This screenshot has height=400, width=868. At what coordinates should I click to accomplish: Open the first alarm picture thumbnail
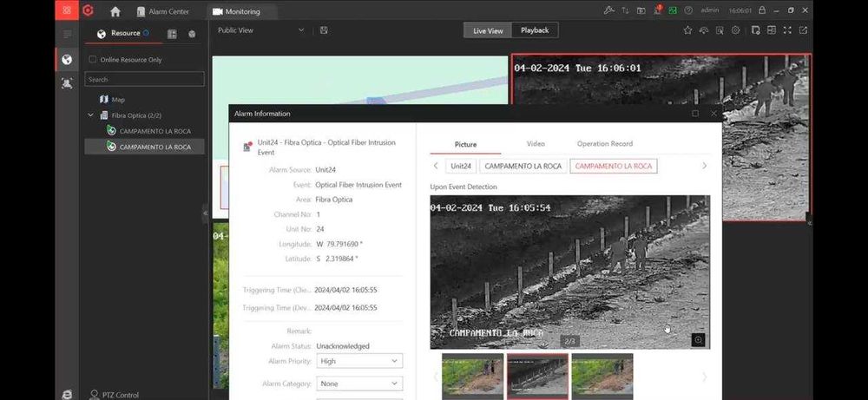[473, 377]
